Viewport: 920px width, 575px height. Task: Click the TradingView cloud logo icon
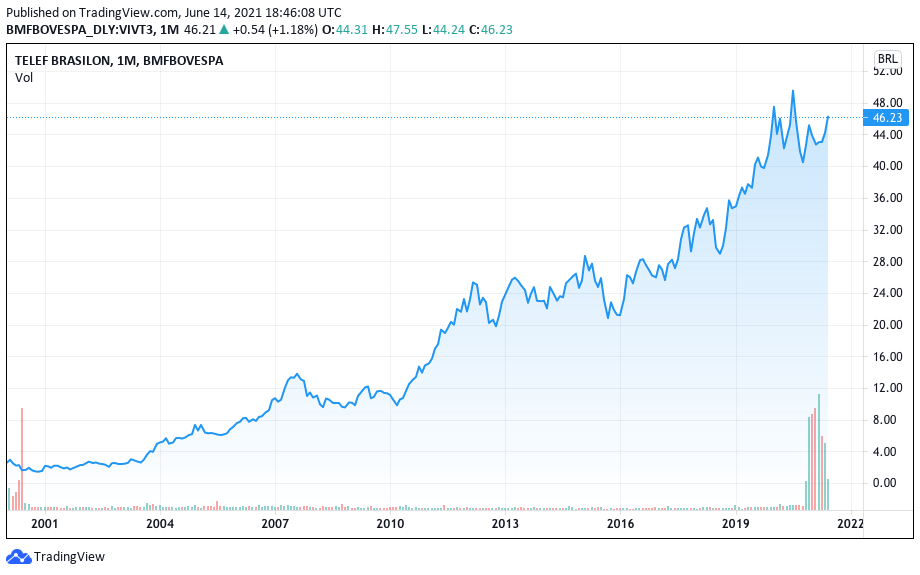tap(18, 556)
